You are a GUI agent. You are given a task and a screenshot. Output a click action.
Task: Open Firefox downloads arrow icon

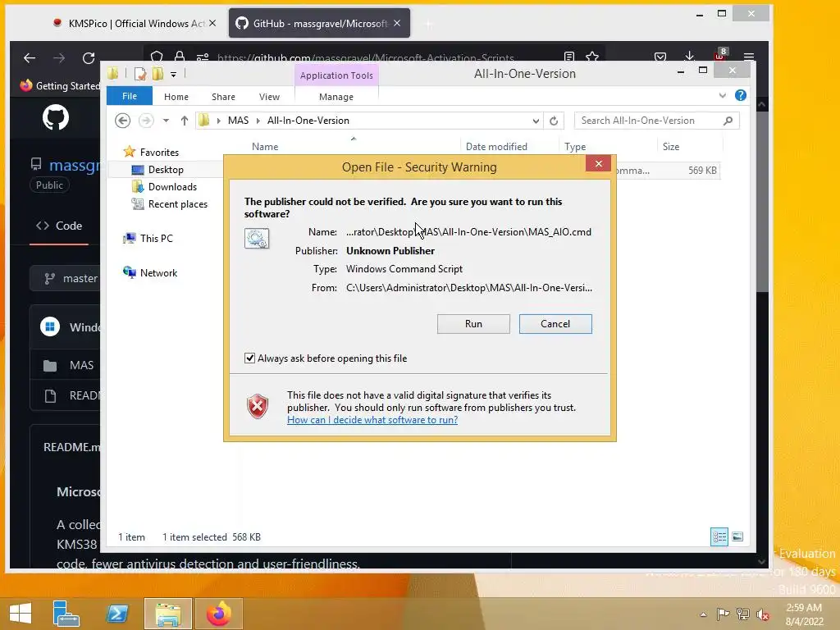click(x=689, y=56)
